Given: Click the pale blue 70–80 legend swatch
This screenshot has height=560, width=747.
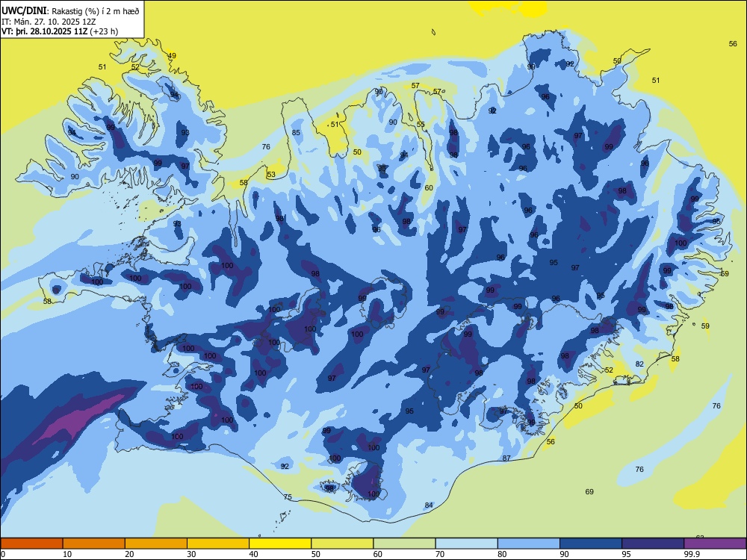Looking at the screenshot, I should coord(466,544).
